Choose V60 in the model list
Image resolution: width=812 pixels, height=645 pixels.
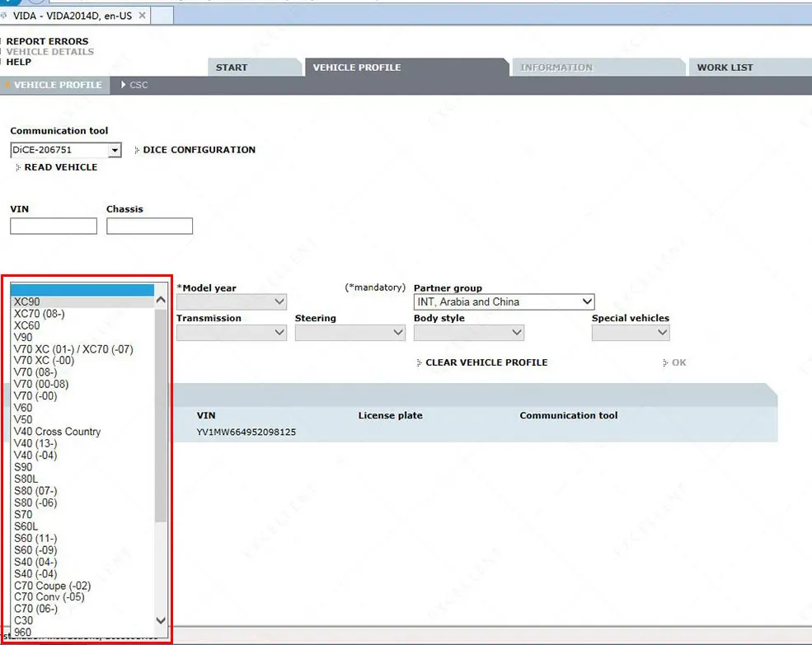83,408
